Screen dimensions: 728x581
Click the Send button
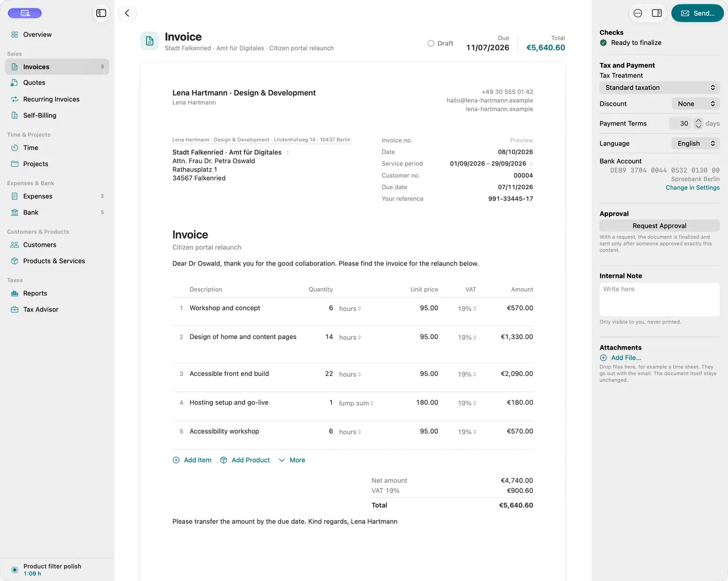(x=697, y=13)
